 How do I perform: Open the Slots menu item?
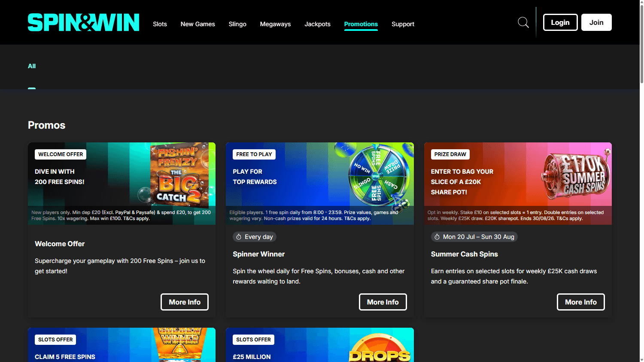(x=160, y=24)
